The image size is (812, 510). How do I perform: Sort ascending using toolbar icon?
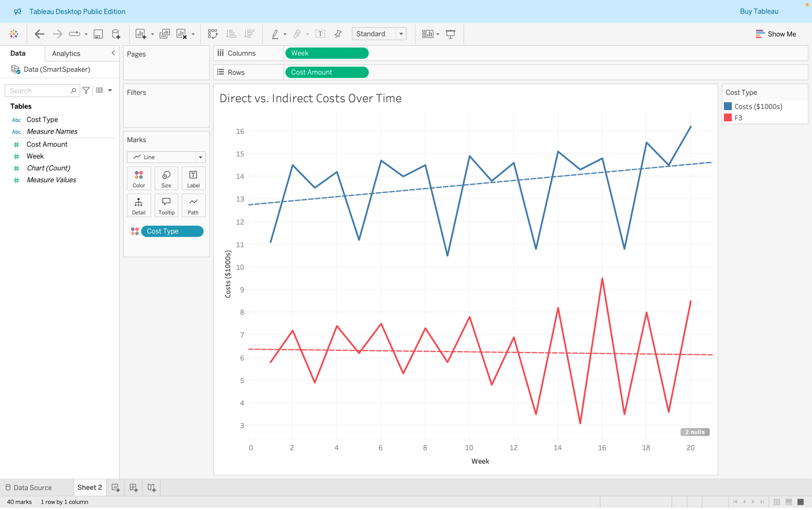click(231, 34)
